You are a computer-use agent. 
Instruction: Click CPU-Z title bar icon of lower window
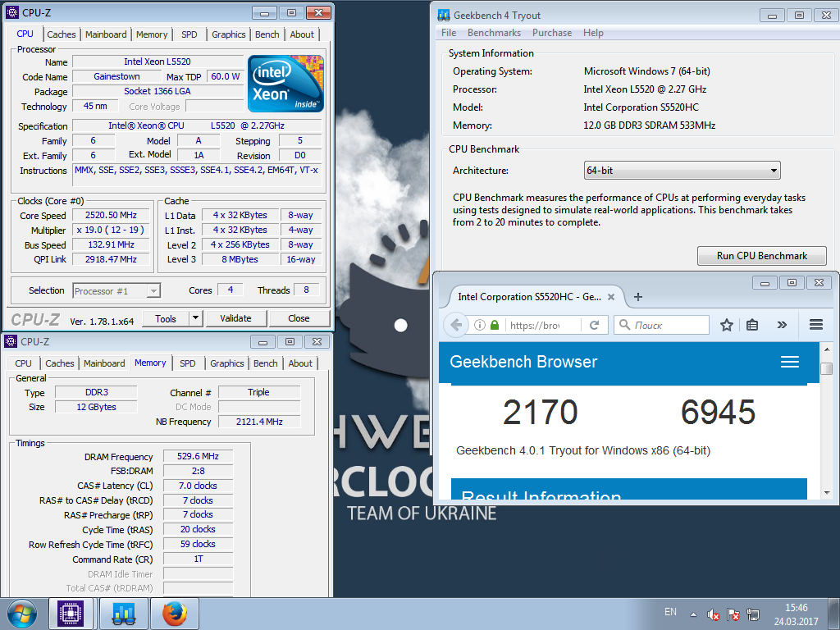click(x=10, y=341)
